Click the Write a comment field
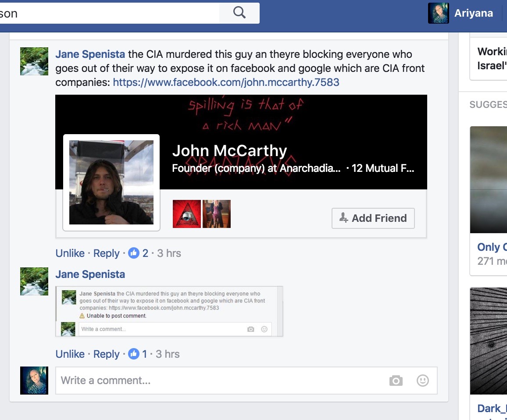Image resolution: width=507 pixels, height=420 pixels. (219, 381)
